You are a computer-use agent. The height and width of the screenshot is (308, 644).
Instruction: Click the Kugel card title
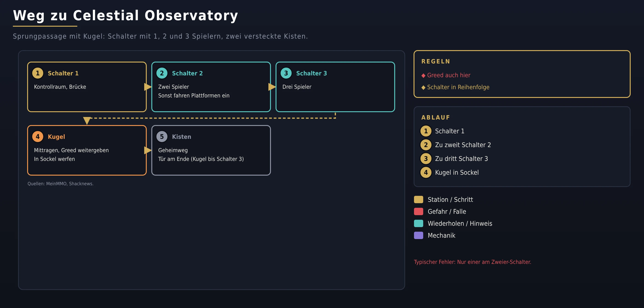56,137
